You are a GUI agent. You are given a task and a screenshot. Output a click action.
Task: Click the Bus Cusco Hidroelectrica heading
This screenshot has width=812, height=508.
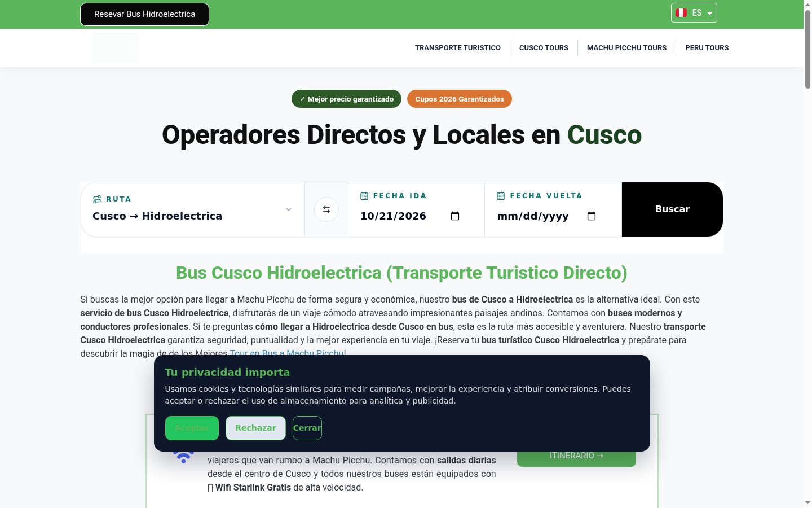point(401,273)
